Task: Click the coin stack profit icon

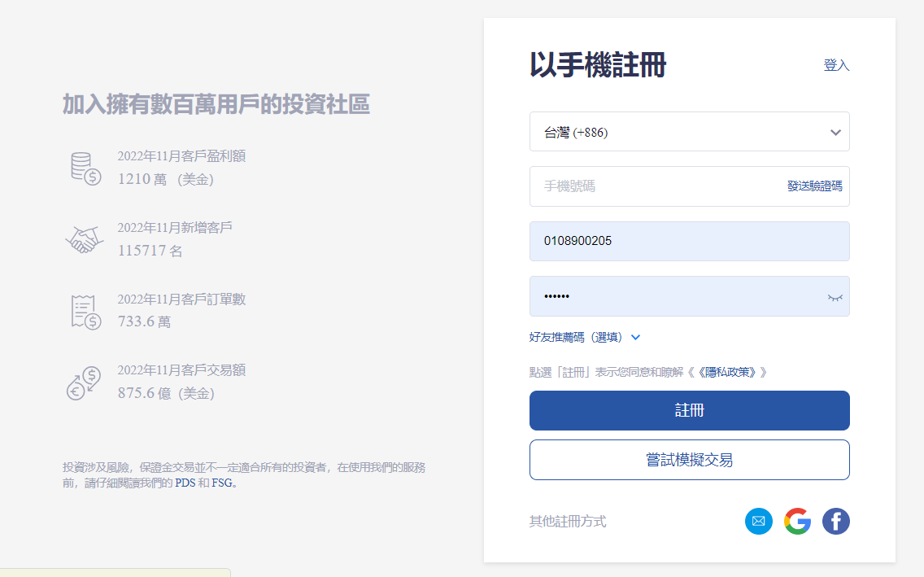Action: pos(85,168)
